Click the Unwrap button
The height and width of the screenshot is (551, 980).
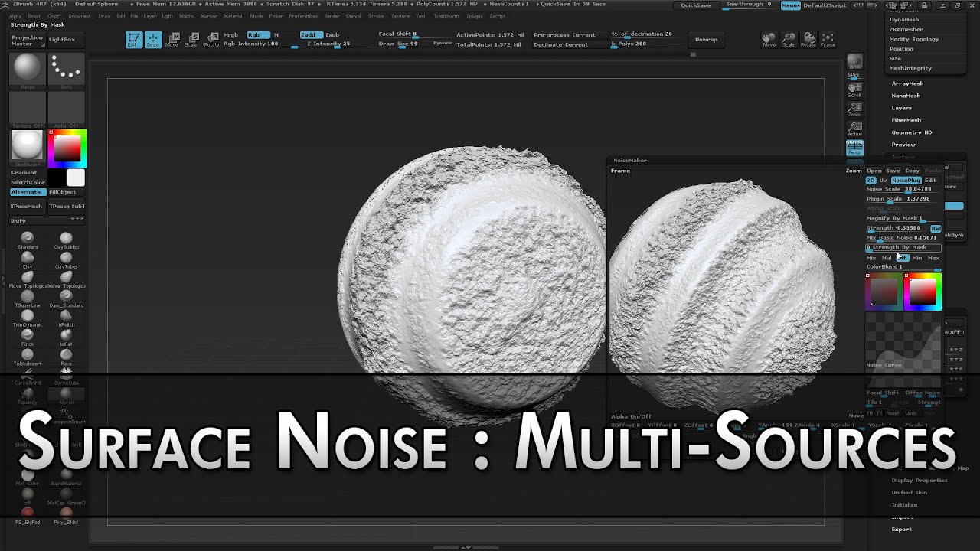pos(706,40)
